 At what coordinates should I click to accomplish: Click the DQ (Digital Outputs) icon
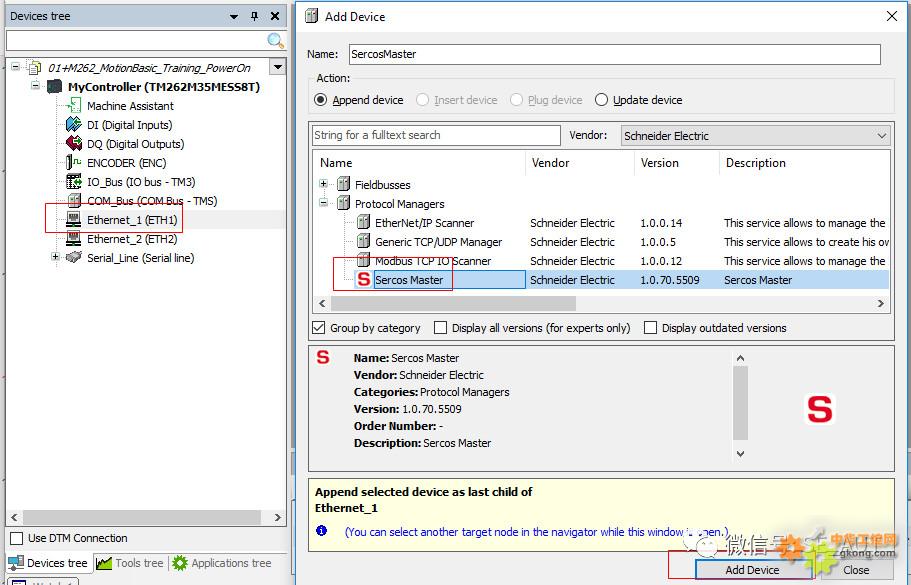click(74, 143)
